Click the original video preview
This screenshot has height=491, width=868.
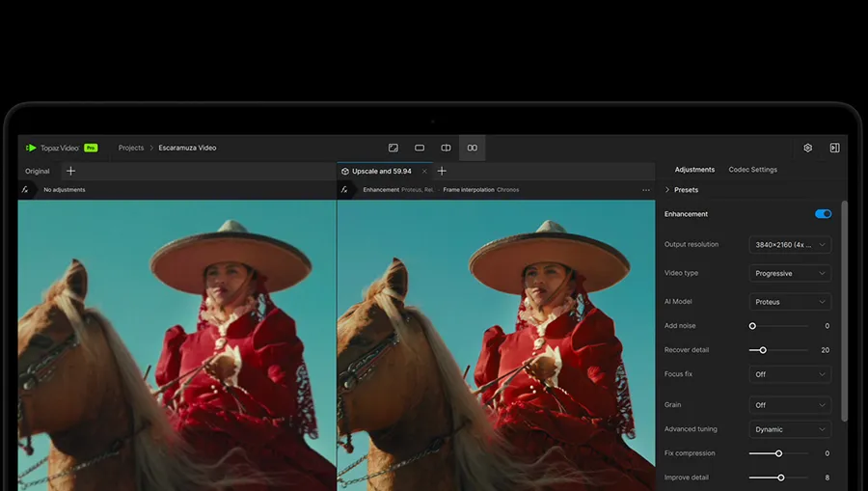coord(177,345)
